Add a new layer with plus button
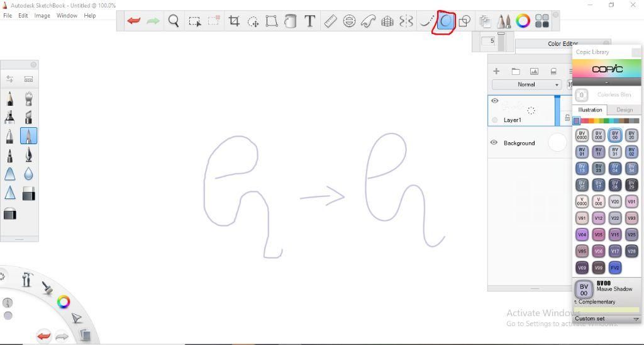Screen dimensions: 644x345 tap(496, 71)
